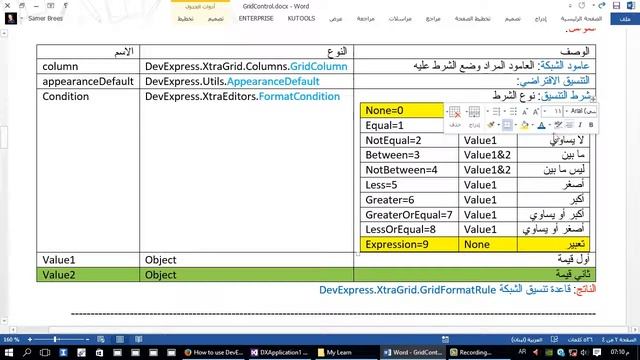This screenshot has height=360, width=640.
Task: Click the shrink font icon
Action: click(x=524, y=111)
